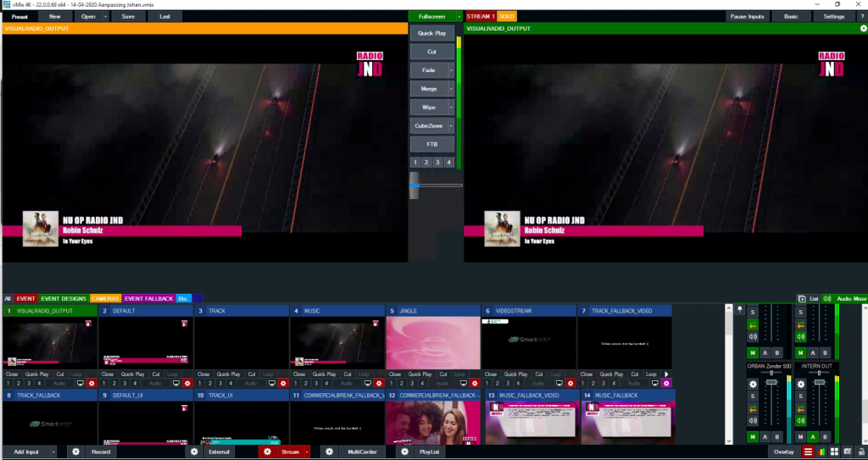The width and height of the screenshot is (868, 460).
Task: Expand the Fade transition dropdown arrow
Action: (451, 70)
